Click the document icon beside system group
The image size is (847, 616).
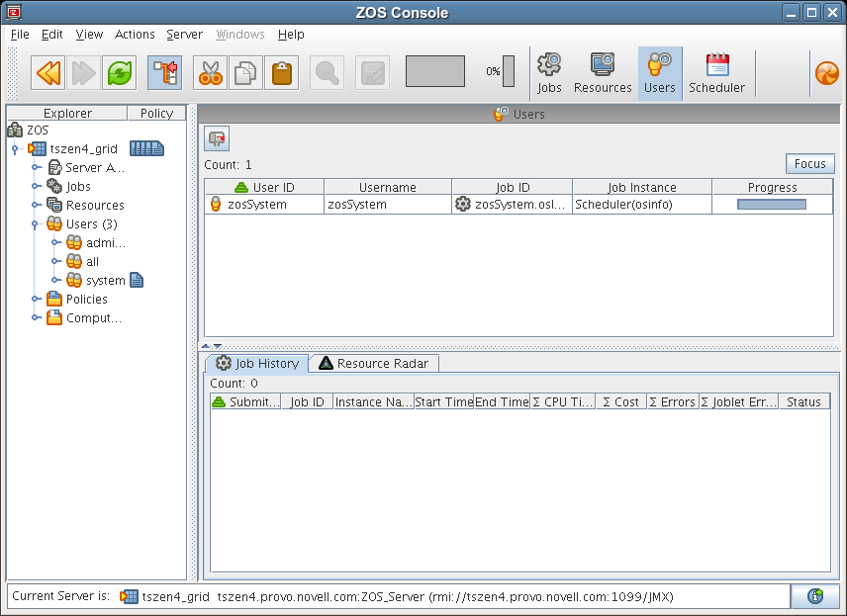coord(137,280)
